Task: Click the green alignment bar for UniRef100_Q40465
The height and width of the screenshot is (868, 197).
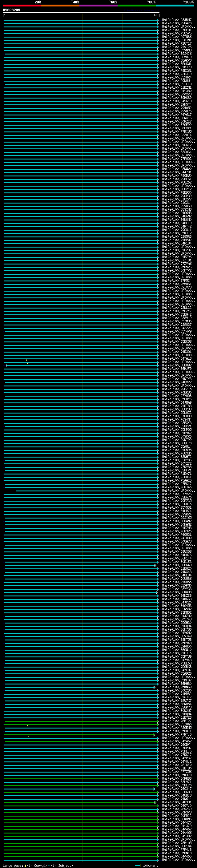Action: tap(81, 856)
